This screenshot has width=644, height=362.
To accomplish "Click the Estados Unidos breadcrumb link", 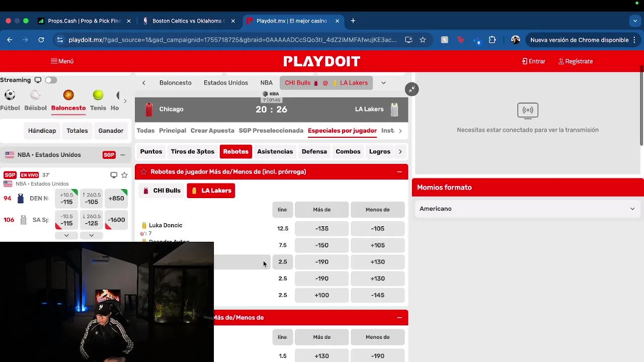I will click(x=226, y=83).
